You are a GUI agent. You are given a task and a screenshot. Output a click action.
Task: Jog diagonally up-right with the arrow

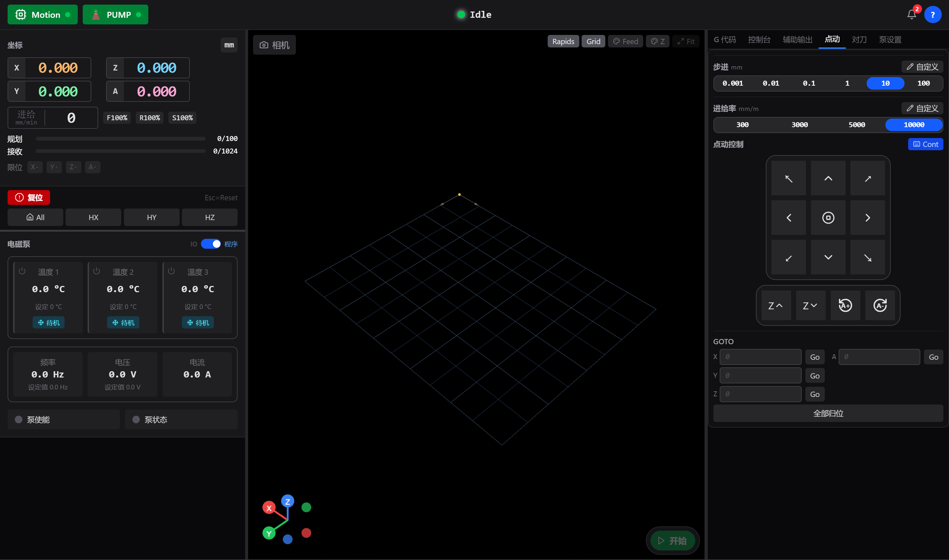pyautogui.click(x=868, y=178)
